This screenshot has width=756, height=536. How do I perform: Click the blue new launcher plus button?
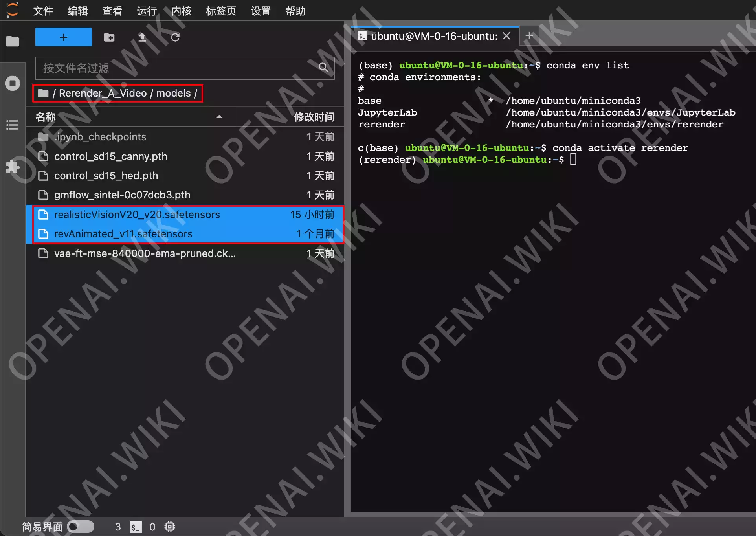coord(64,37)
